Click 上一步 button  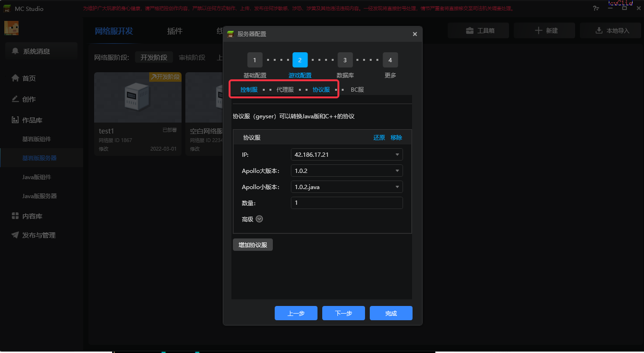[296, 313]
